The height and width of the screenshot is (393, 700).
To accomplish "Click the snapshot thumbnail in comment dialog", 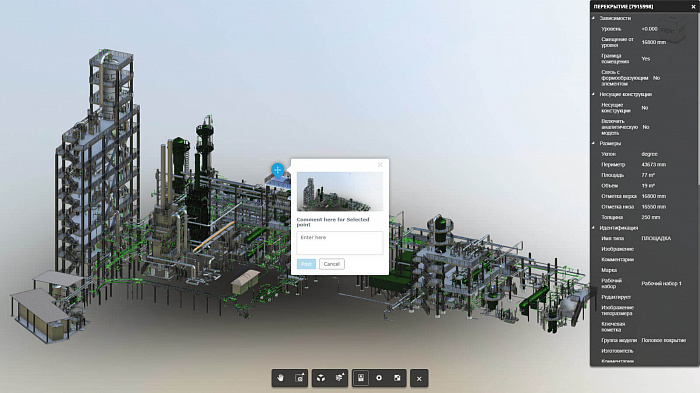I will click(x=340, y=191).
